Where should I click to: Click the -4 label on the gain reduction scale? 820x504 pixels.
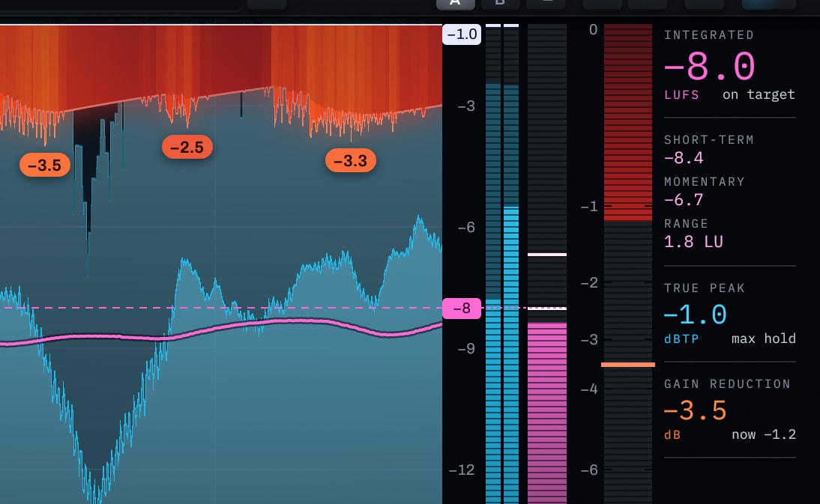[x=589, y=389]
